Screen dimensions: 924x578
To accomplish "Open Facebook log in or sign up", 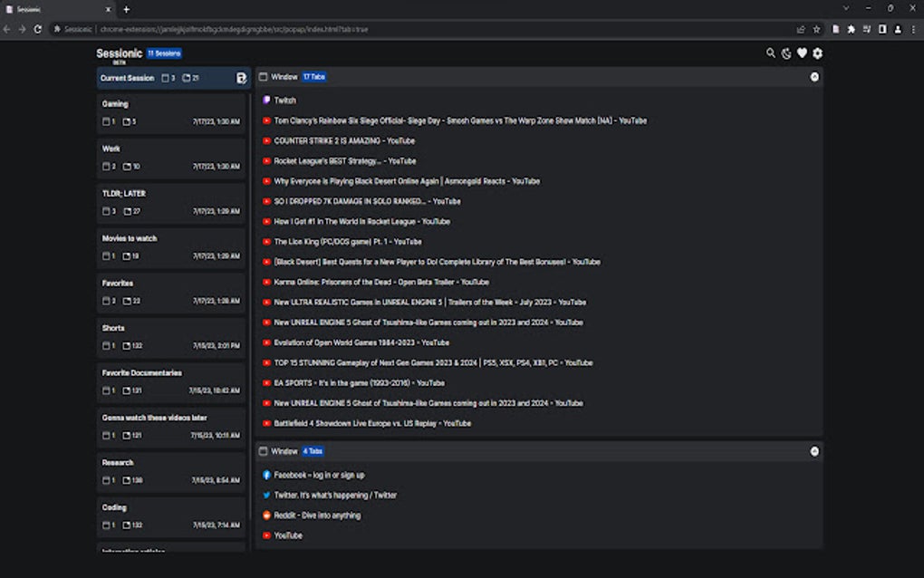I will click(x=319, y=475).
